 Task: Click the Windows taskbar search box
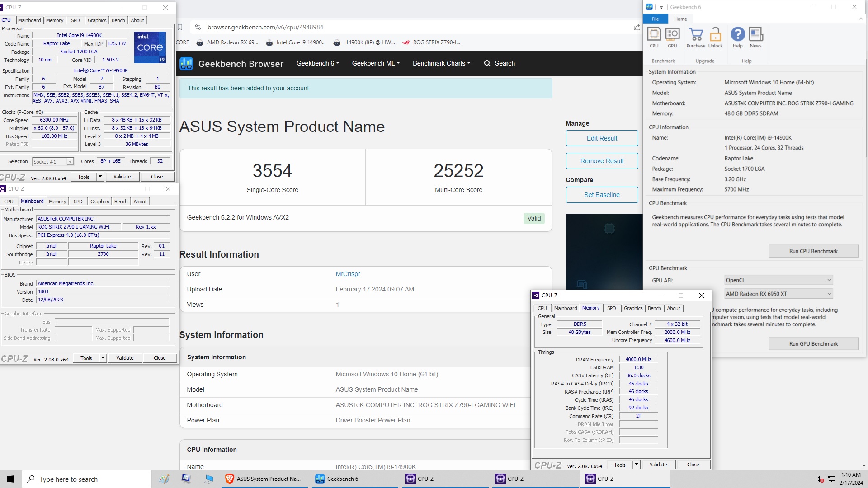(87, 479)
